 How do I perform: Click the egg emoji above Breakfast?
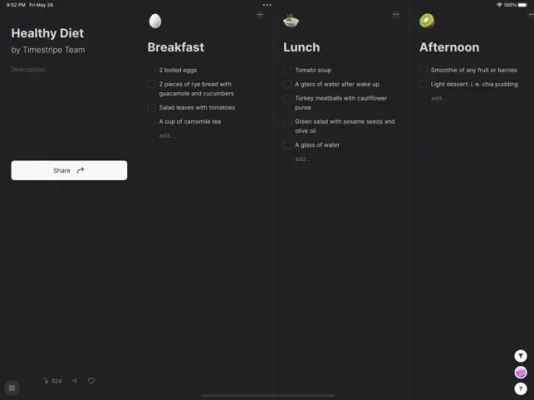[155, 21]
